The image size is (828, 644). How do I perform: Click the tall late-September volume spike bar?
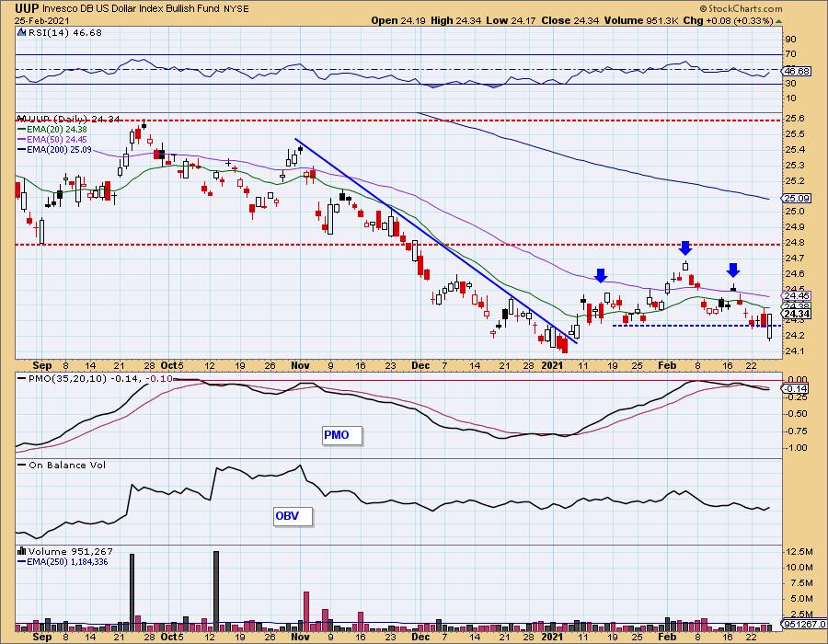click(x=132, y=592)
